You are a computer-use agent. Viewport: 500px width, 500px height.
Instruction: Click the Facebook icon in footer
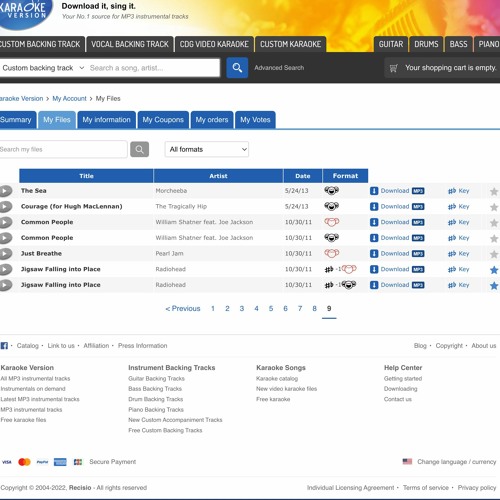pyautogui.click(x=4, y=346)
